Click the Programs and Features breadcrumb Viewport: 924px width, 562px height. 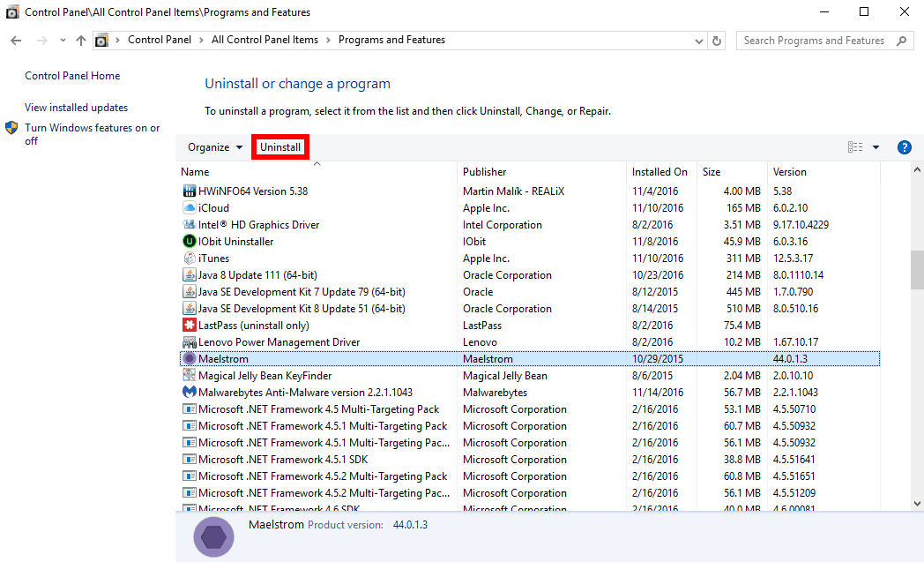tap(391, 40)
